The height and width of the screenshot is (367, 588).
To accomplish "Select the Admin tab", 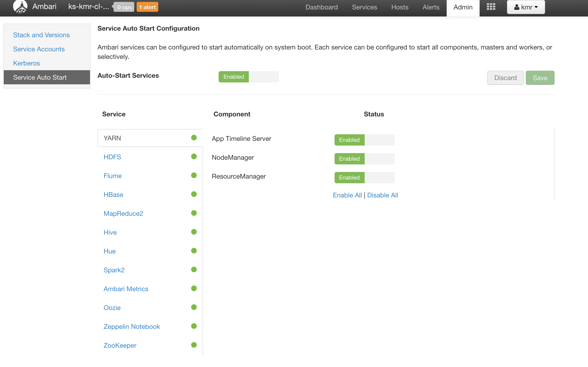I will [463, 8].
